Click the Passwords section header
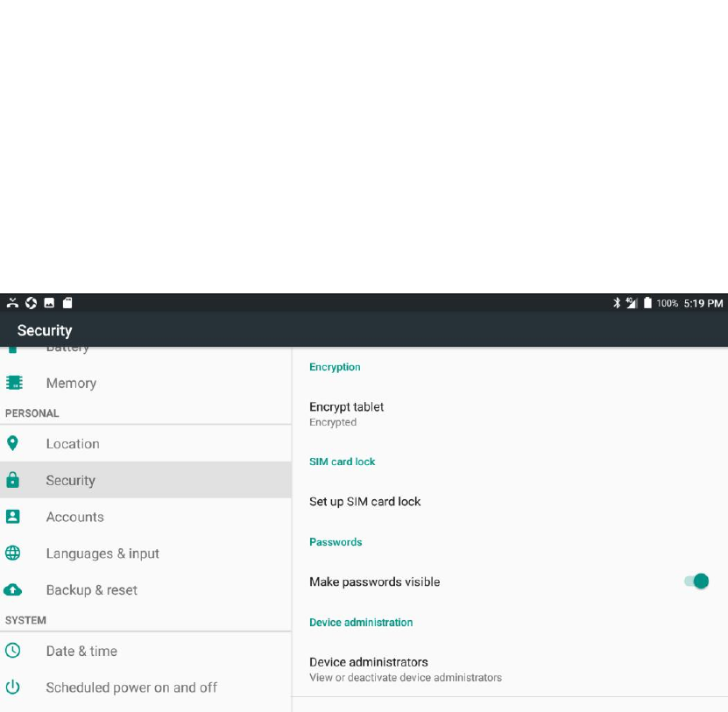This screenshot has height=712, width=728. point(336,541)
